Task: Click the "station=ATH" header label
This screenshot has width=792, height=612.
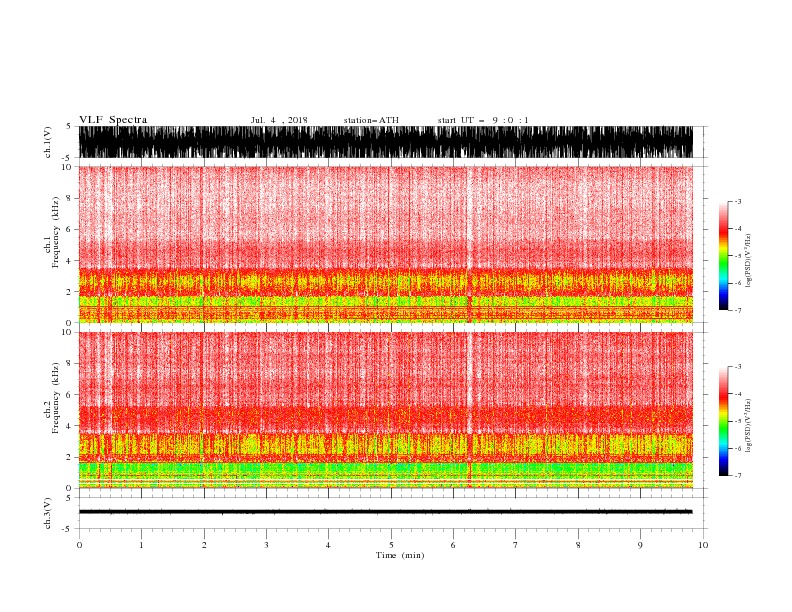Action: point(371,120)
